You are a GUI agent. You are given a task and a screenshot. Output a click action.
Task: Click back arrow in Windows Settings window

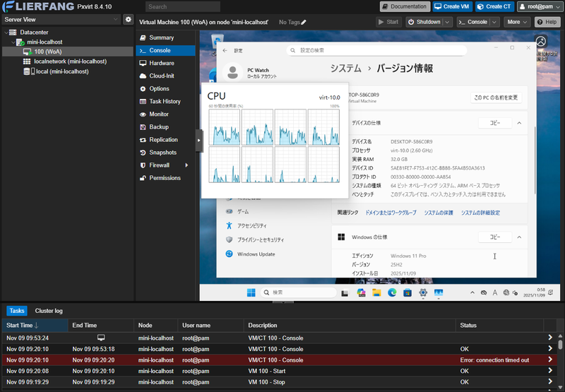225,51
